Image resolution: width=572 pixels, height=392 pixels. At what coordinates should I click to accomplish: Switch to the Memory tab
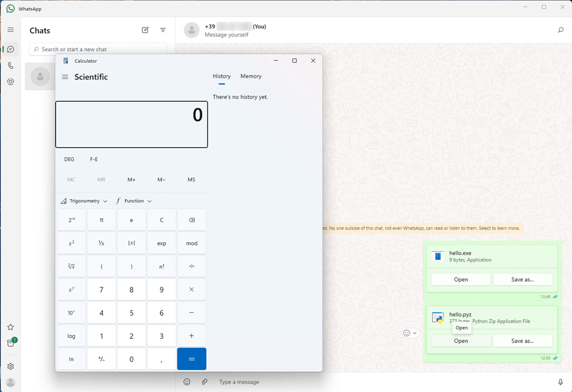(x=251, y=76)
